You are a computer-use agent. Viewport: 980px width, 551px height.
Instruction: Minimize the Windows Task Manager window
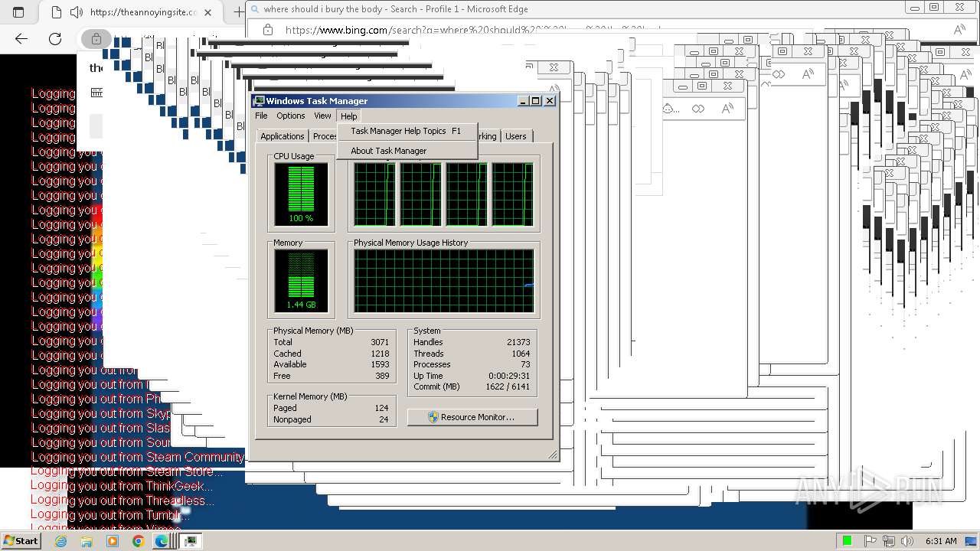[x=523, y=101]
